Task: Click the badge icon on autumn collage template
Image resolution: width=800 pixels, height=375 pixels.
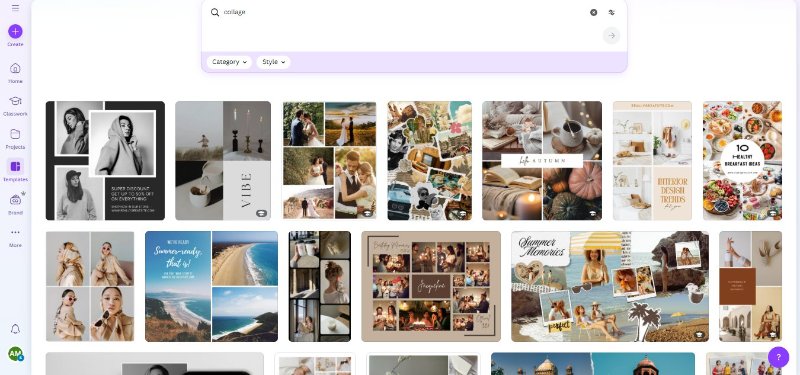Action: point(593,213)
